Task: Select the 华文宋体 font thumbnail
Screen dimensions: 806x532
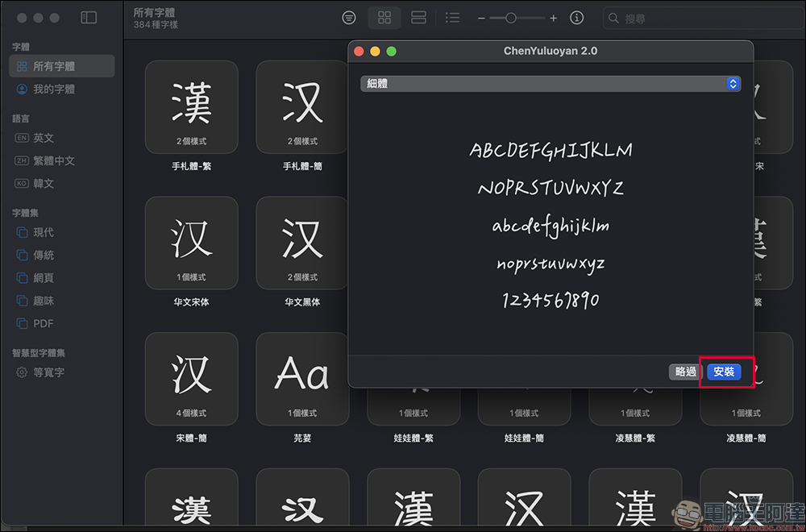Action: click(x=191, y=243)
